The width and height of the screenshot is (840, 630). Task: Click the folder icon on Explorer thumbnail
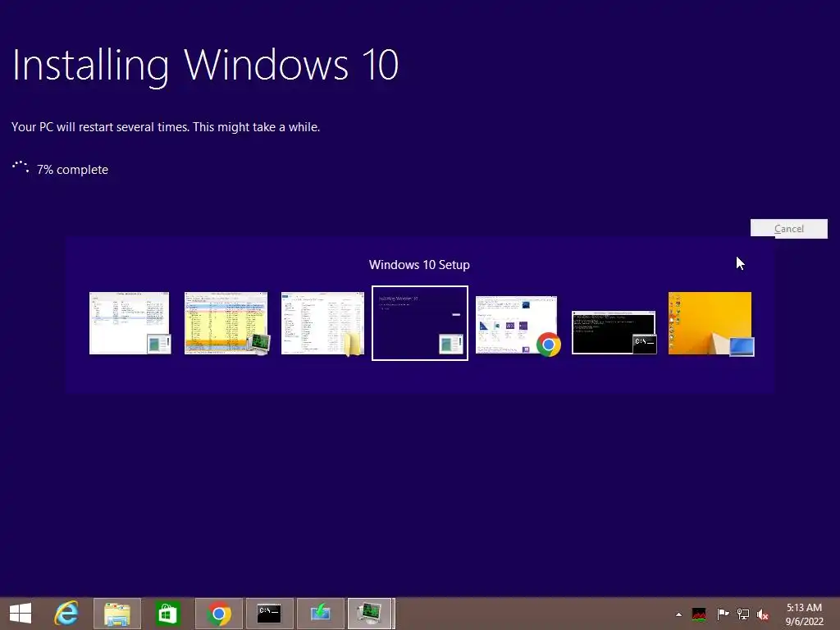click(353, 344)
